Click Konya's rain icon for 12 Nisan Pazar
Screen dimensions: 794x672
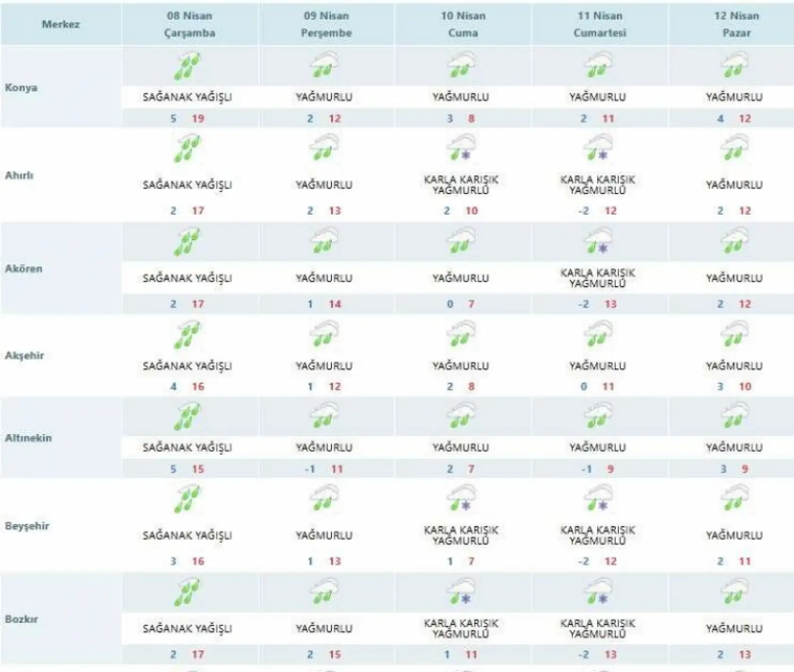point(735,65)
